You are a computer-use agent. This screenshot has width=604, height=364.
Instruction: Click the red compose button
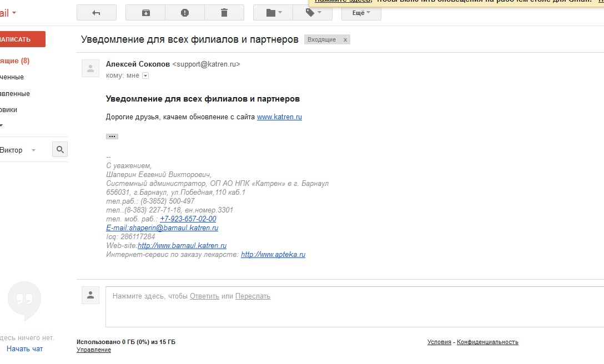[22, 39]
